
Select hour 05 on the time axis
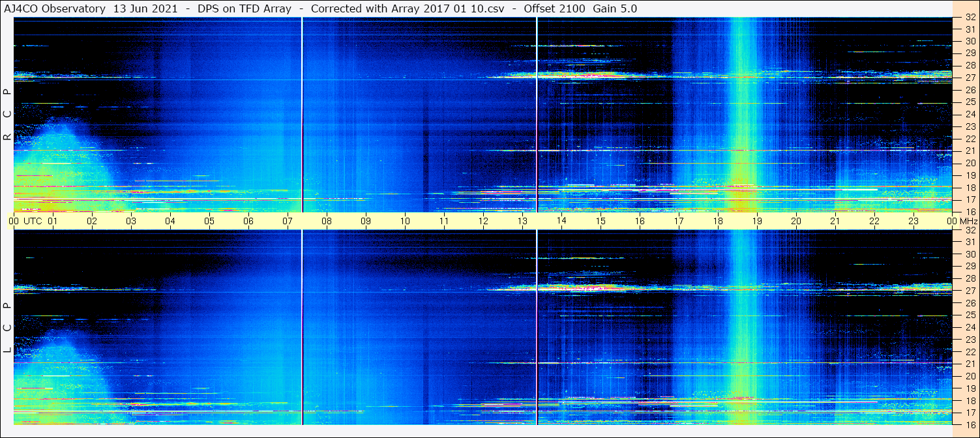point(209,221)
